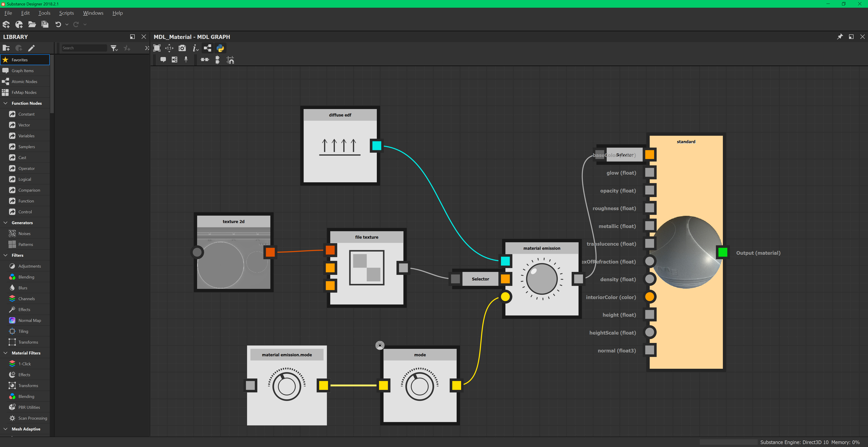Open the Tools menu
The image size is (868, 447).
[44, 13]
